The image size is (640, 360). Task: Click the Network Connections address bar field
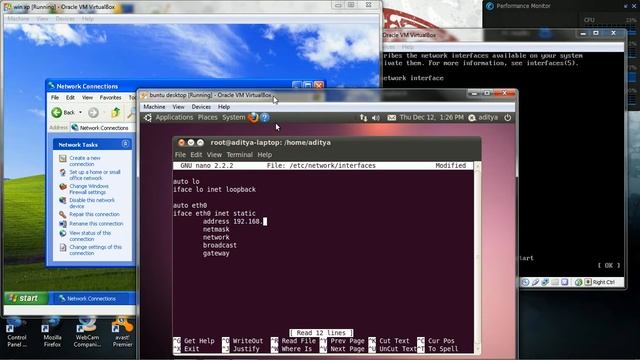click(x=102, y=128)
